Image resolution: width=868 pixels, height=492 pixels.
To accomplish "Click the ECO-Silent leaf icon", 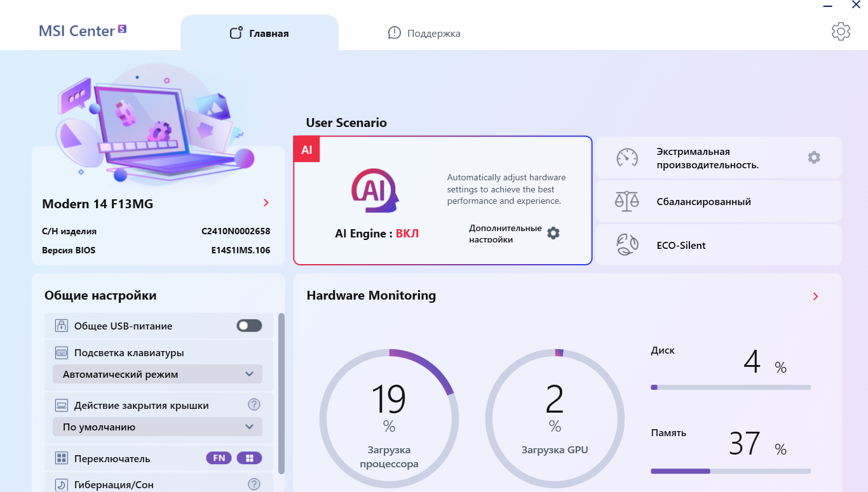I will click(627, 245).
